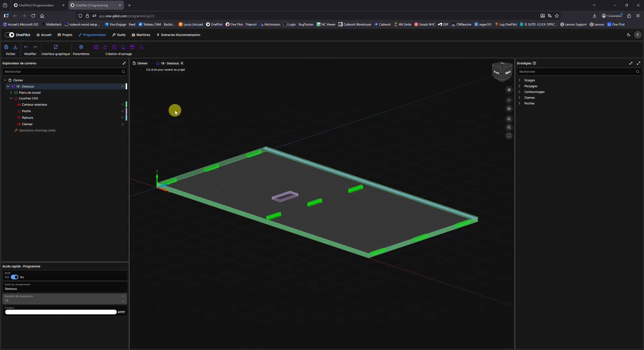The image size is (644, 350).
Task: Click the green color marker of Contour exterieur
Action: [x=126, y=105]
